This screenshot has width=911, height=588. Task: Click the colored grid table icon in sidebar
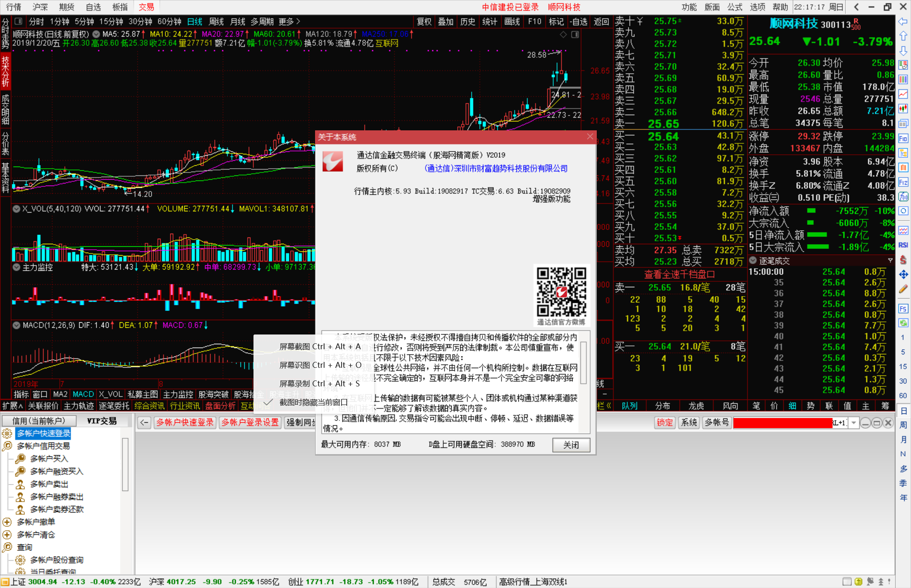coord(903,80)
